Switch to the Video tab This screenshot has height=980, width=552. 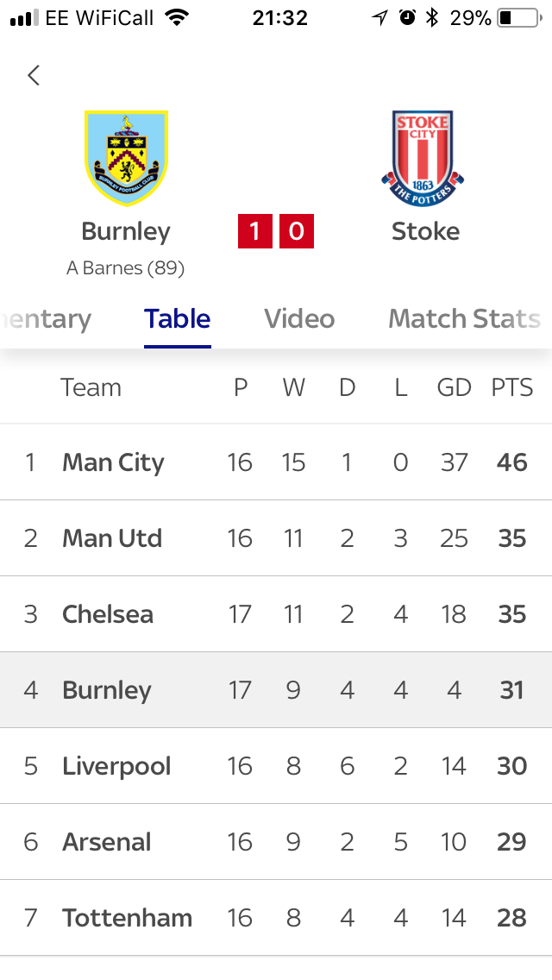(x=299, y=318)
